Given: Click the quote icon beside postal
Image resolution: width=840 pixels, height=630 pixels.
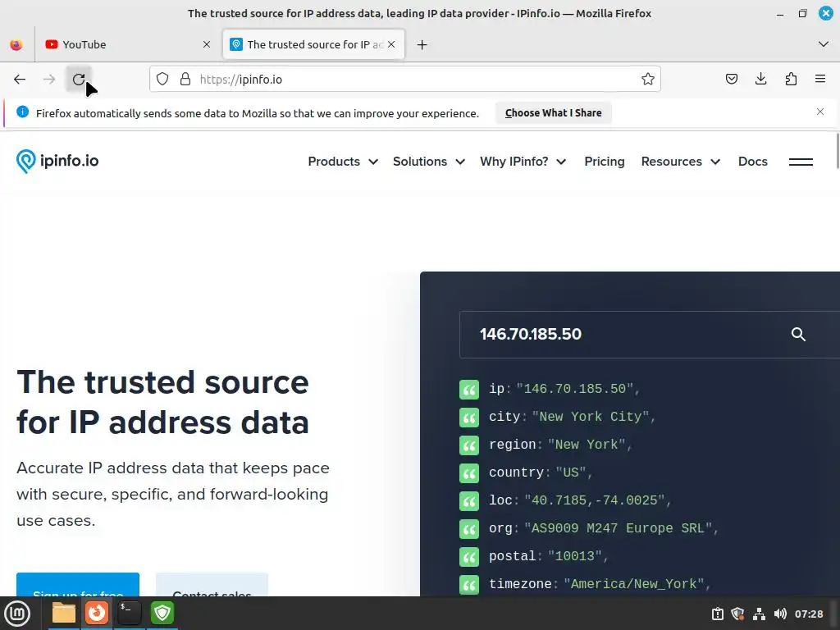Looking at the screenshot, I should [468, 557].
